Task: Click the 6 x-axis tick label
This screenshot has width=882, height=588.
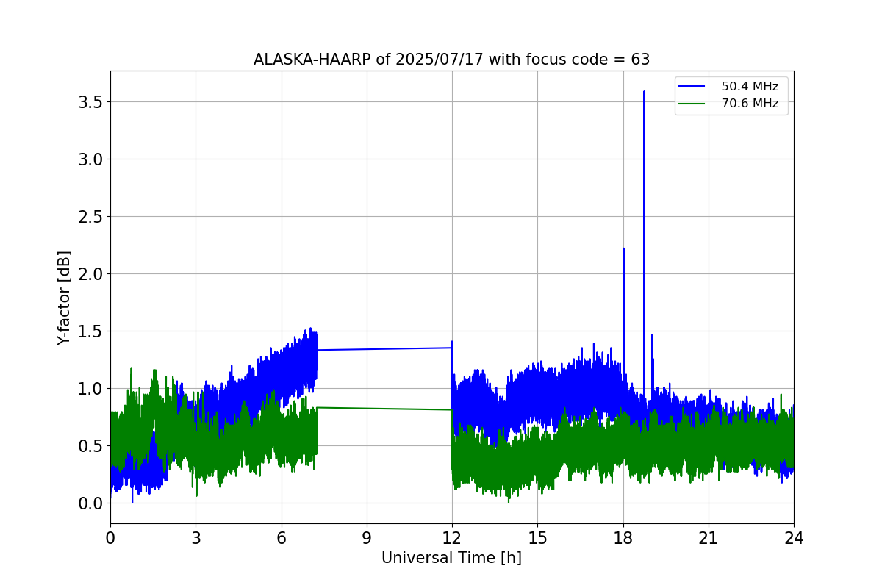Action: click(x=282, y=538)
